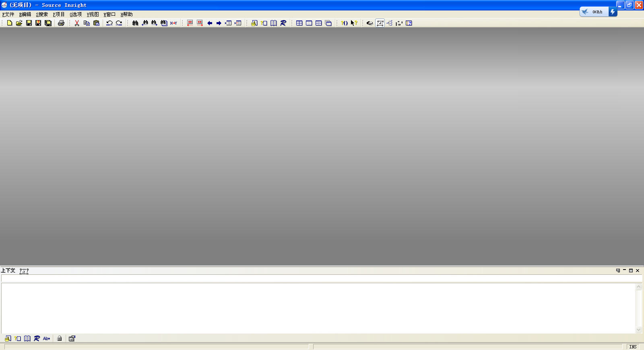Open the 视图 (View) menu
This screenshot has height=350, width=644.
coord(93,14)
